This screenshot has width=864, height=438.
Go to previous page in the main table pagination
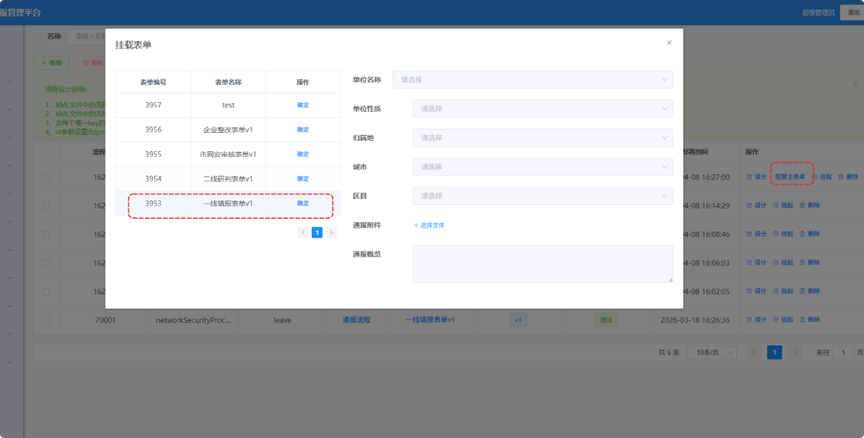point(754,353)
